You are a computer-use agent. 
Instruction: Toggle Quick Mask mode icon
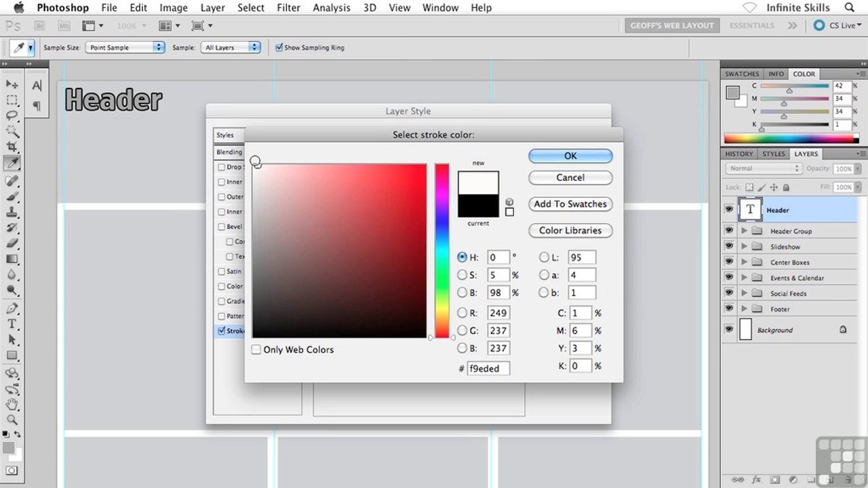(12, 470)
